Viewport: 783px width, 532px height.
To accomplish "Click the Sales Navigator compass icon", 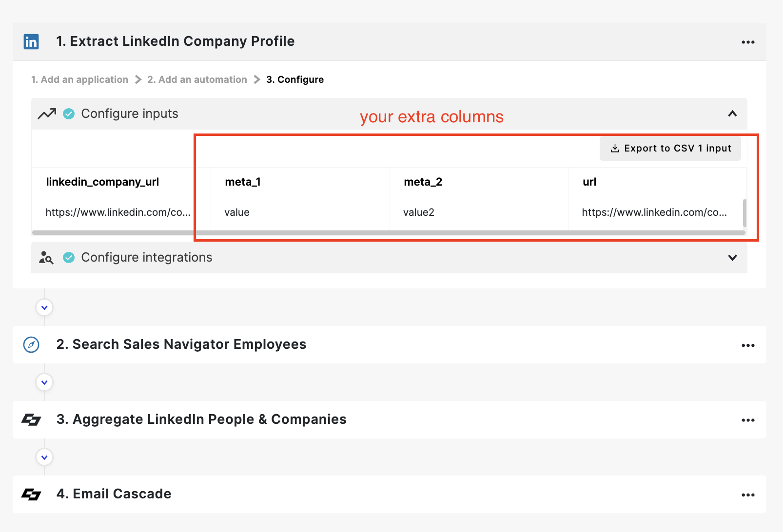I will [x=31, y=345].
